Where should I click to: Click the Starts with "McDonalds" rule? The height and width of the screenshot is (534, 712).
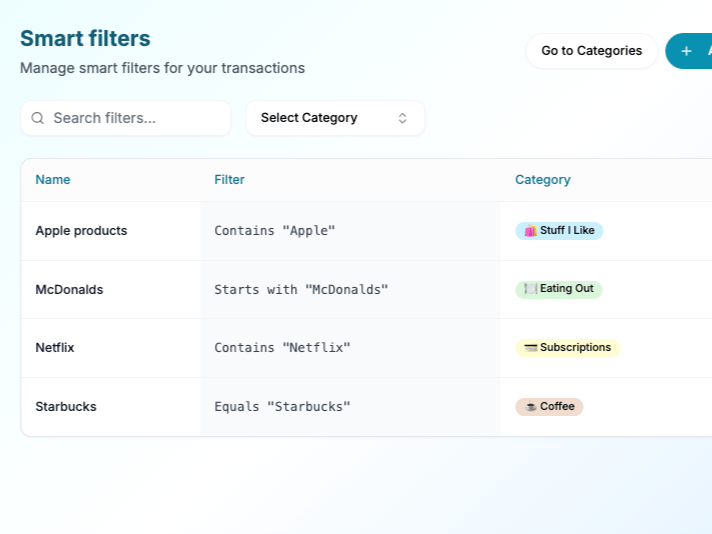[301, 290]
